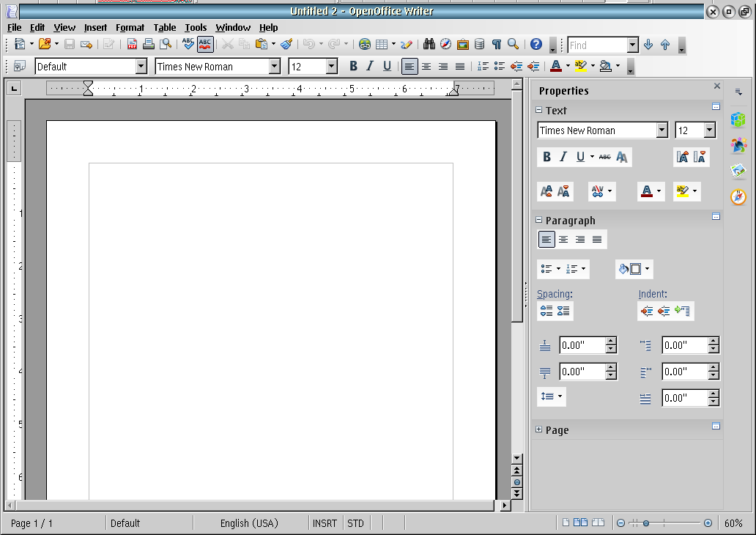This screenshot has width=756, height=535.
Task: Toggle display of formatting marks
Action: tap(496, 45)
